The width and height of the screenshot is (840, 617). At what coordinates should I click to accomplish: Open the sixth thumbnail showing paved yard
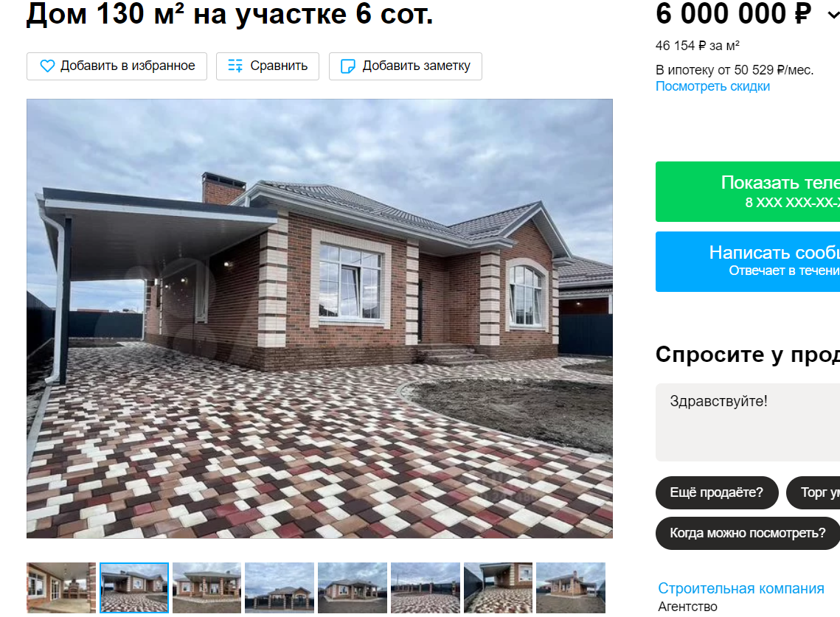pos(426,588)
